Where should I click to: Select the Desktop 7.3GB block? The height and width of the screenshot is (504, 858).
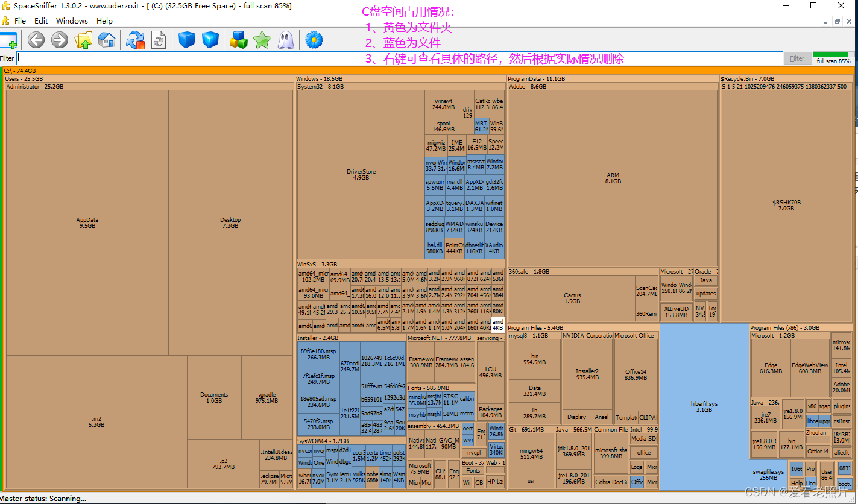[230, 223]
